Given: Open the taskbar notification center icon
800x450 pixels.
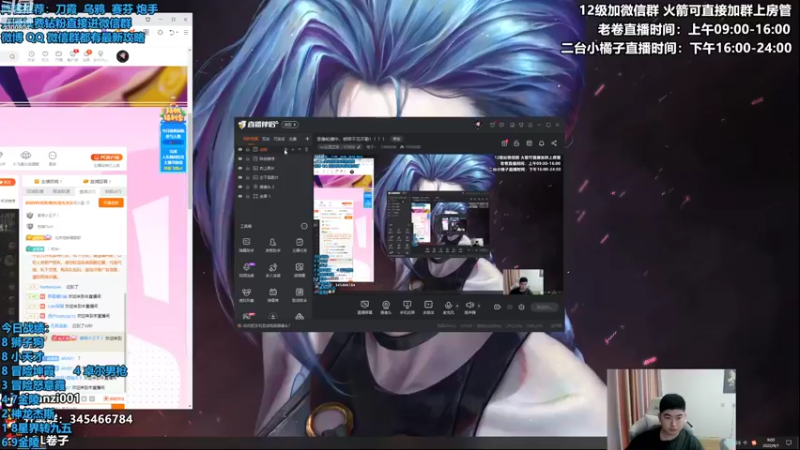Looking at the screenshot, I should [x=789, y=442].
